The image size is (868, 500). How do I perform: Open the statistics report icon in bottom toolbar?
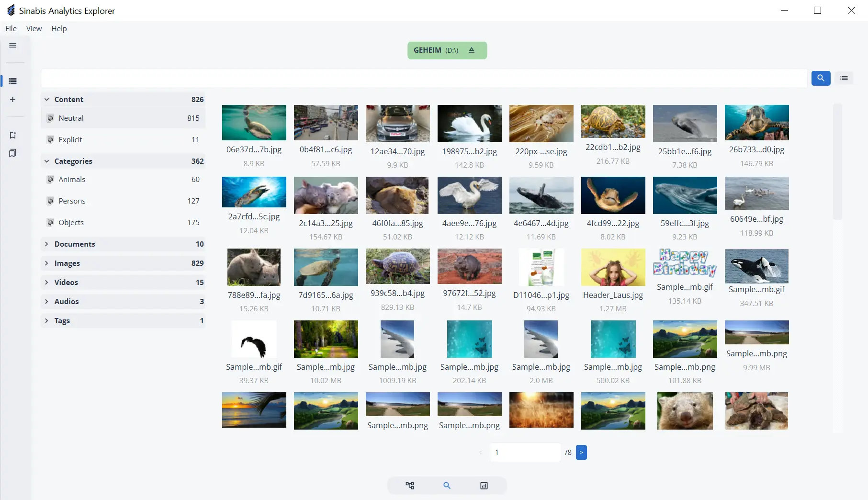484,485
